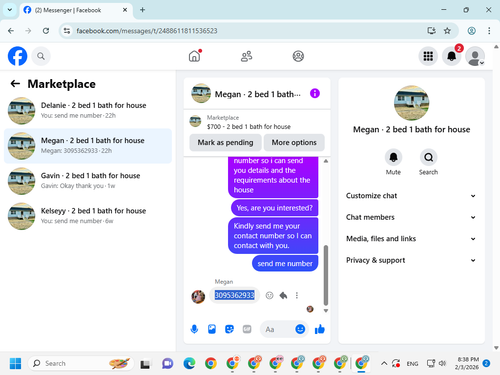This screenshot has height=375, width=500.
Task: Open Chrome tab search dropdown
Action: click(10, 10)
